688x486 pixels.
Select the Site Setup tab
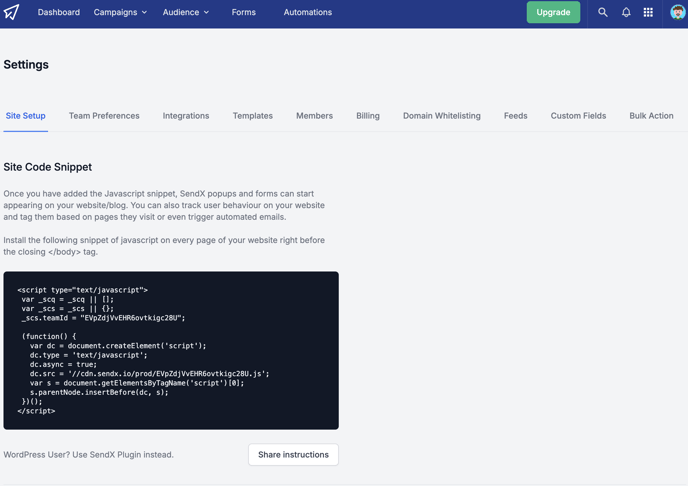(x=25, y=116)
